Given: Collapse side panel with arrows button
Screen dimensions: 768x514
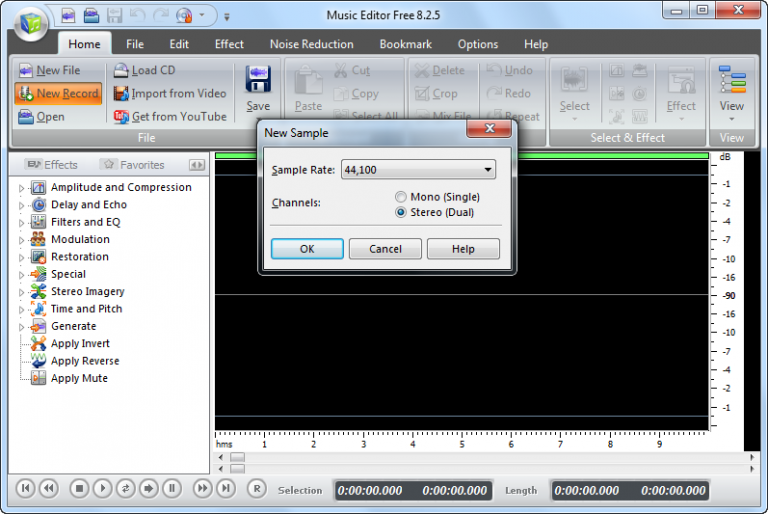Looking at the screenshot, I should point(197,165).
